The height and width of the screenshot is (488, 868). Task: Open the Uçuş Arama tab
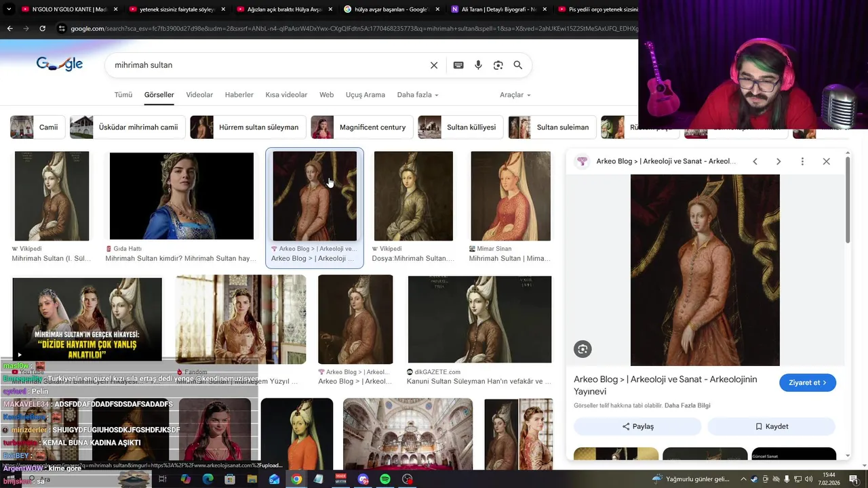click(x=366, y=95)
